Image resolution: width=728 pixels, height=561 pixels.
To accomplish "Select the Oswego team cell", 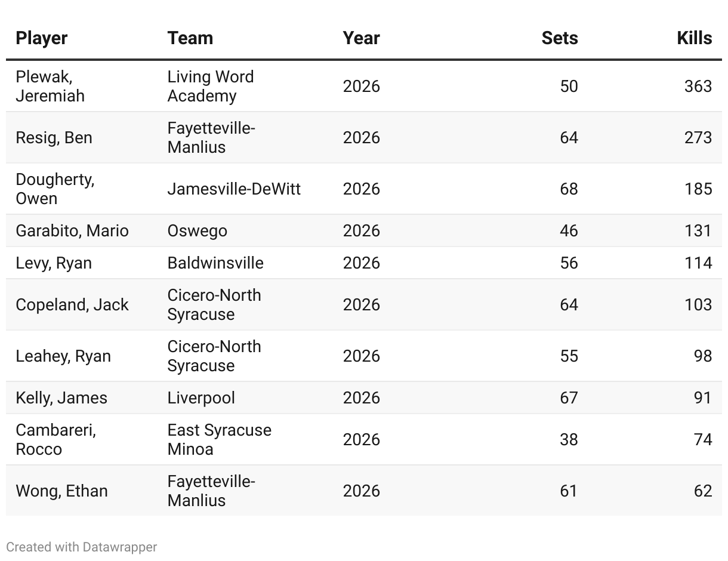I will coord(197,231).
